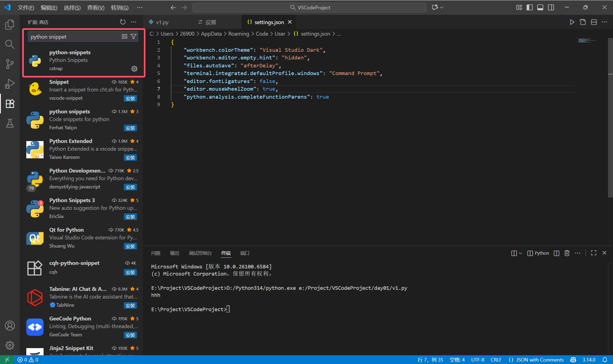Open the Accounts icon in the activity bar
The height and width of the screenshot is (364, 613).
10,326
